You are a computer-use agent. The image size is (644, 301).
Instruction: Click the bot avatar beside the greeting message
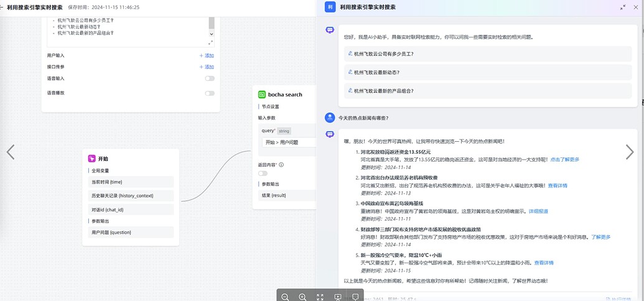[330, 30]
